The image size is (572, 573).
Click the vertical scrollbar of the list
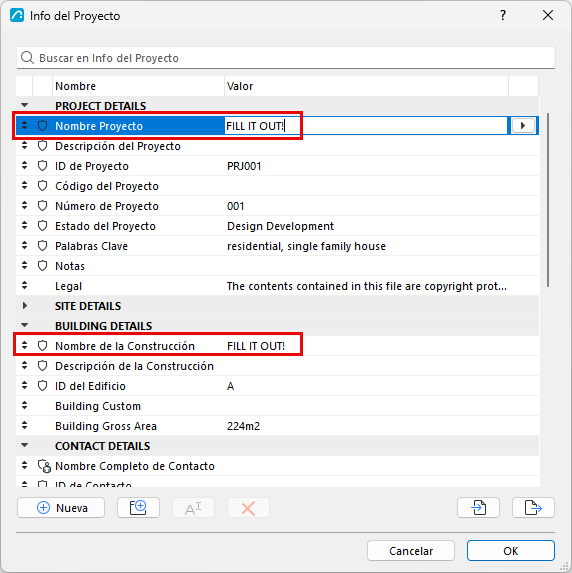548,200
